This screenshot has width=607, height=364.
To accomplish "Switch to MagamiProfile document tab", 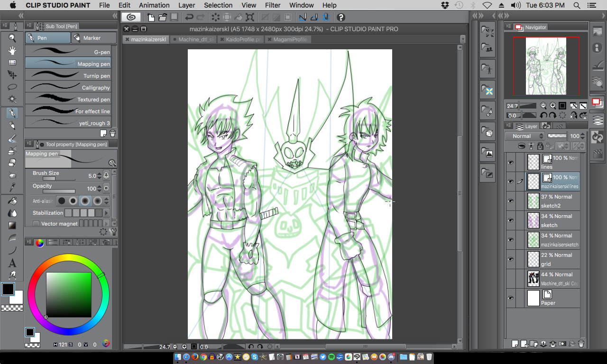I will (x=288, y=39).
